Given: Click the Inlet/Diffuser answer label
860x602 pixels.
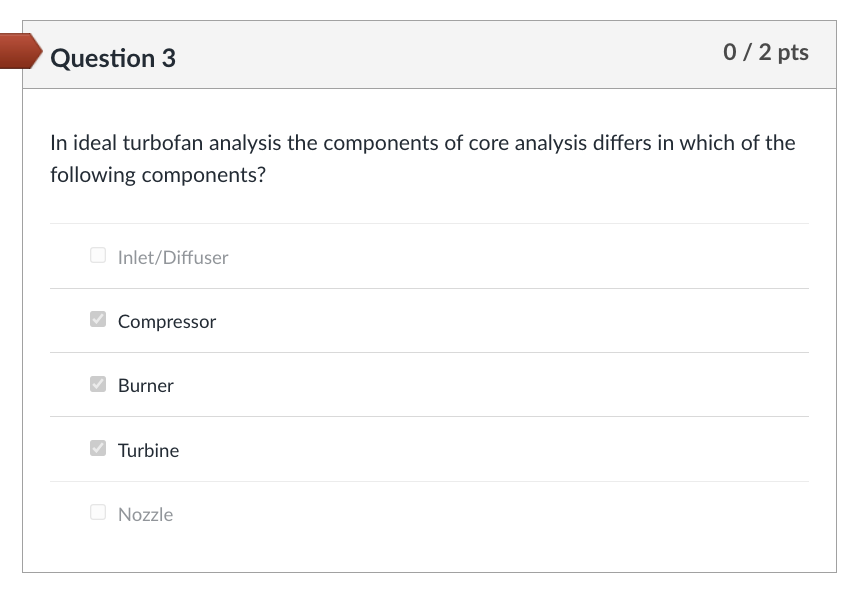Looking at the screenshot, I should 173,258.
